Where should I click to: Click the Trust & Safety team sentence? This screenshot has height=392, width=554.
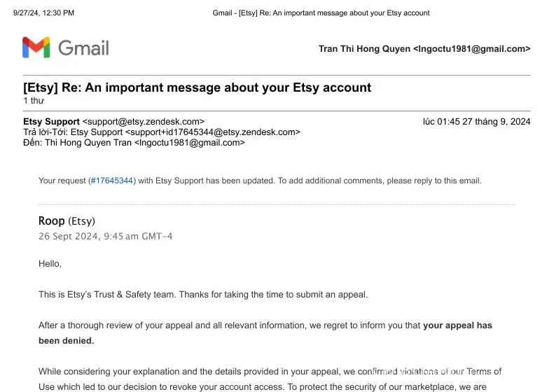tap(203, 295)
